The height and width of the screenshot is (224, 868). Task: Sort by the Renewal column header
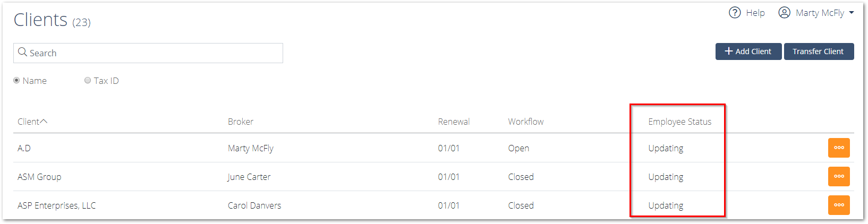pos(454,122)
